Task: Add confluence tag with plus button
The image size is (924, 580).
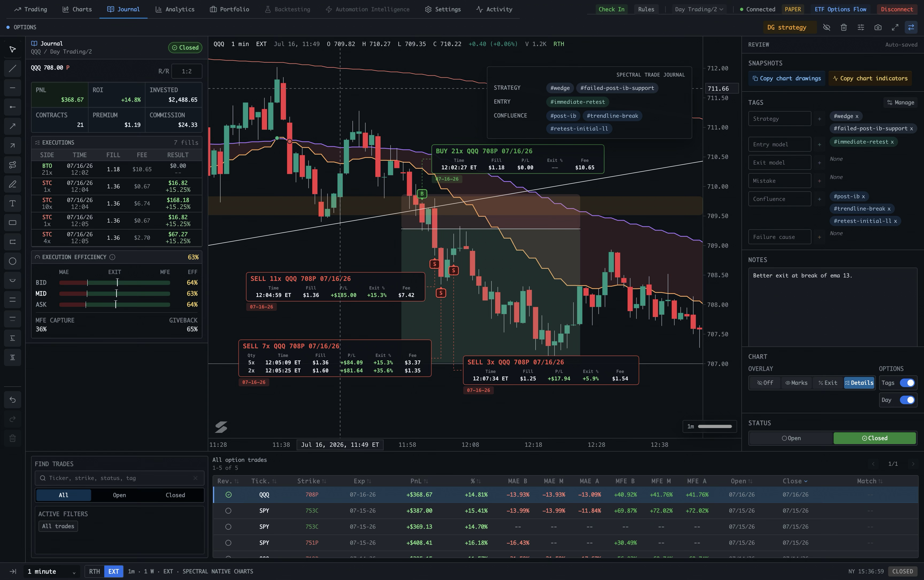Action: click(x=819, y=199)
